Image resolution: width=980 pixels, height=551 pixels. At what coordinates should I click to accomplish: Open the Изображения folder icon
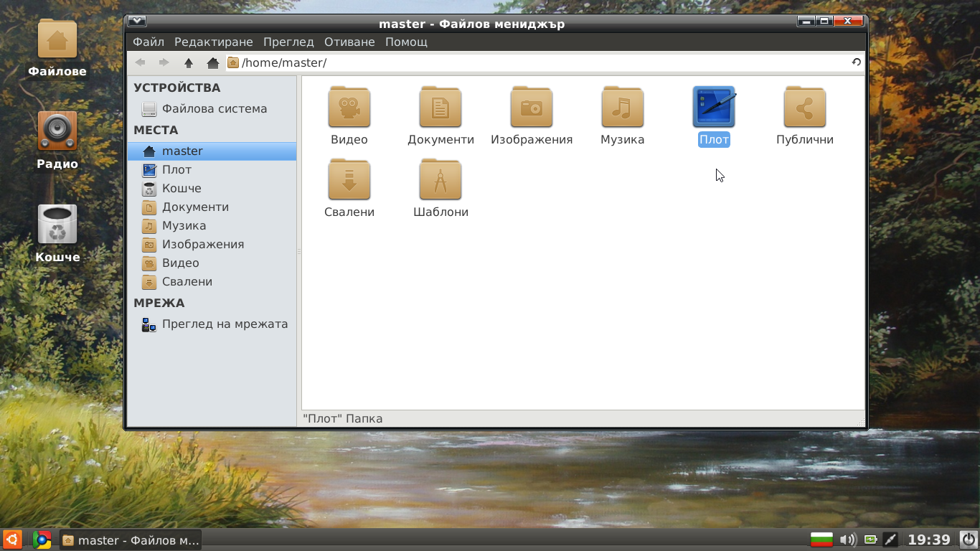click(x=532, y=107)
